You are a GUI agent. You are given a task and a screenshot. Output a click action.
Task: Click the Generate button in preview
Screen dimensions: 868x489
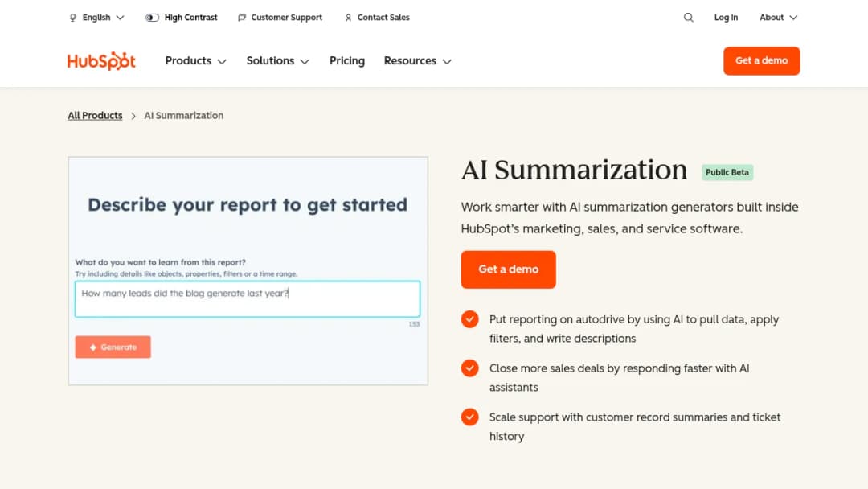(x=113, y=347)
